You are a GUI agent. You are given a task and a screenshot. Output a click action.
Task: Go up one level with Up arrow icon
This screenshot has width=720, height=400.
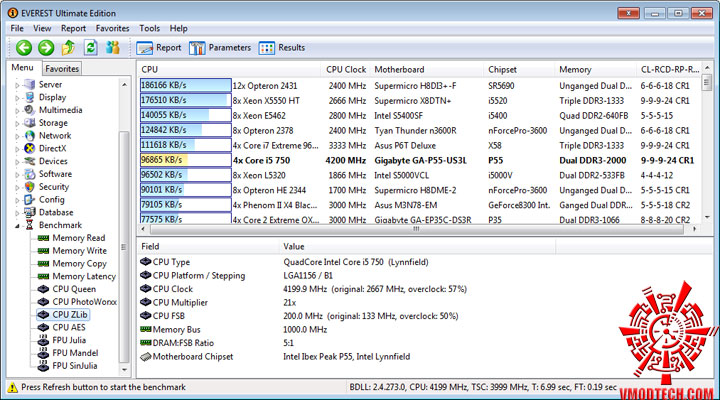coord(68,47)
